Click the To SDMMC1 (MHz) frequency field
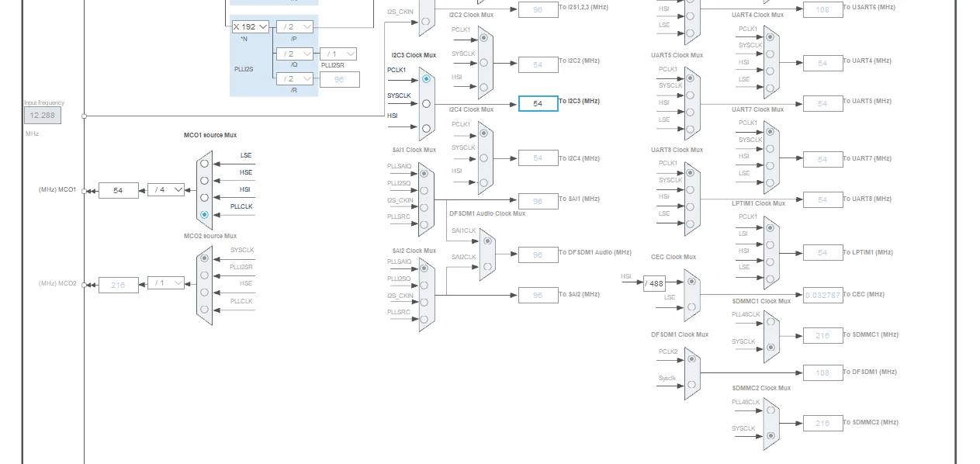The image size is (980, 464). pyautogui.click(x=823, y=335)
